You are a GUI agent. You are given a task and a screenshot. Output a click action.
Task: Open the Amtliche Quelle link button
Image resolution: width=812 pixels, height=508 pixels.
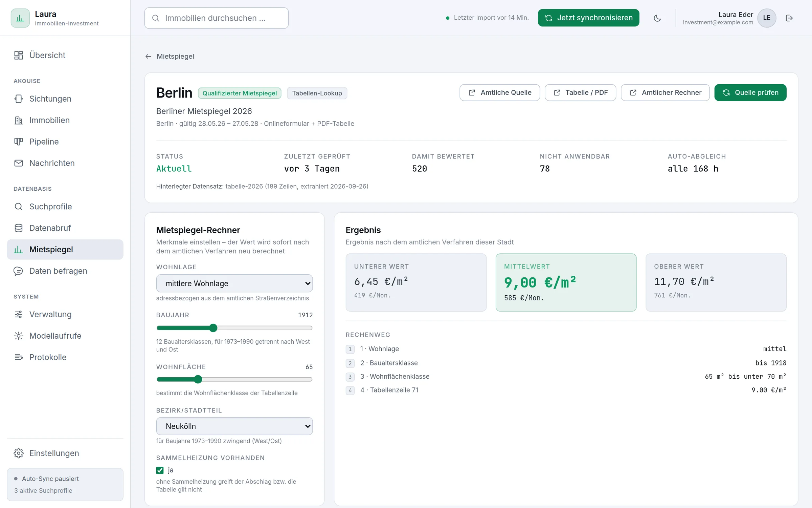pos(500,92)
